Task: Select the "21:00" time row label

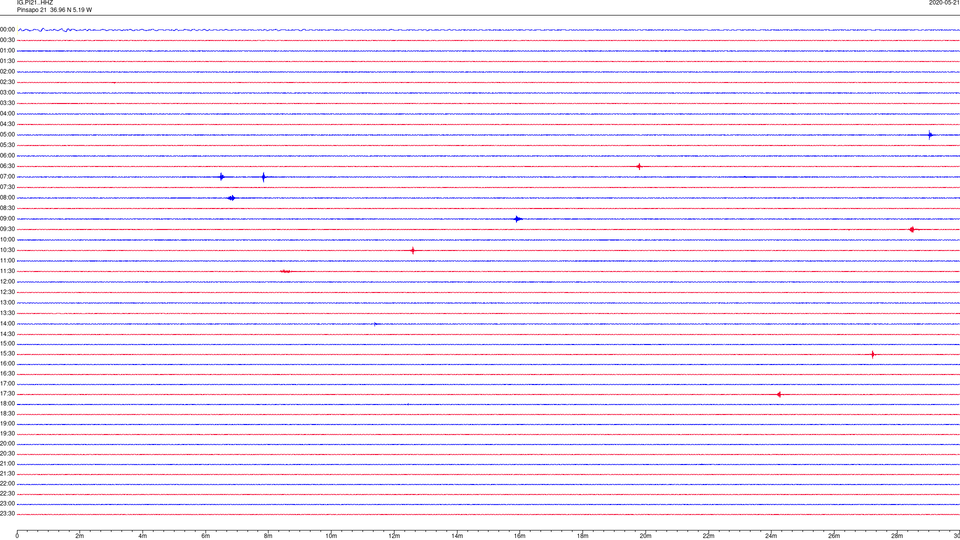Action: pos(7,464)
